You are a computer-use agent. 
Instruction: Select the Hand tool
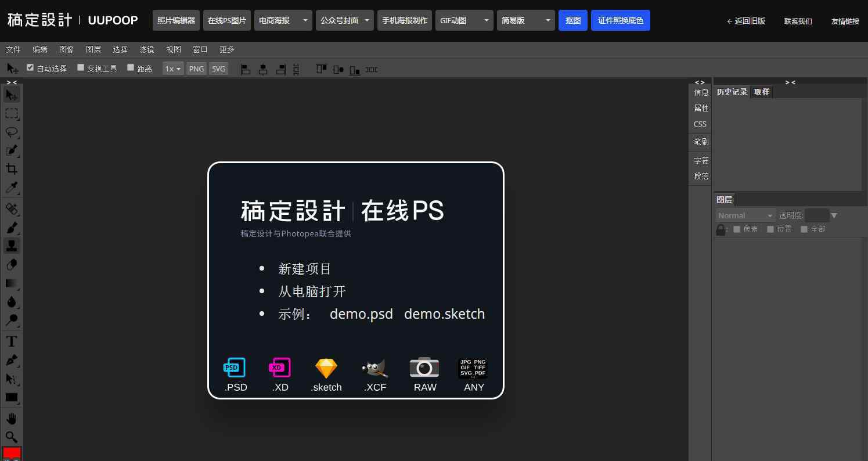(12, 419)
